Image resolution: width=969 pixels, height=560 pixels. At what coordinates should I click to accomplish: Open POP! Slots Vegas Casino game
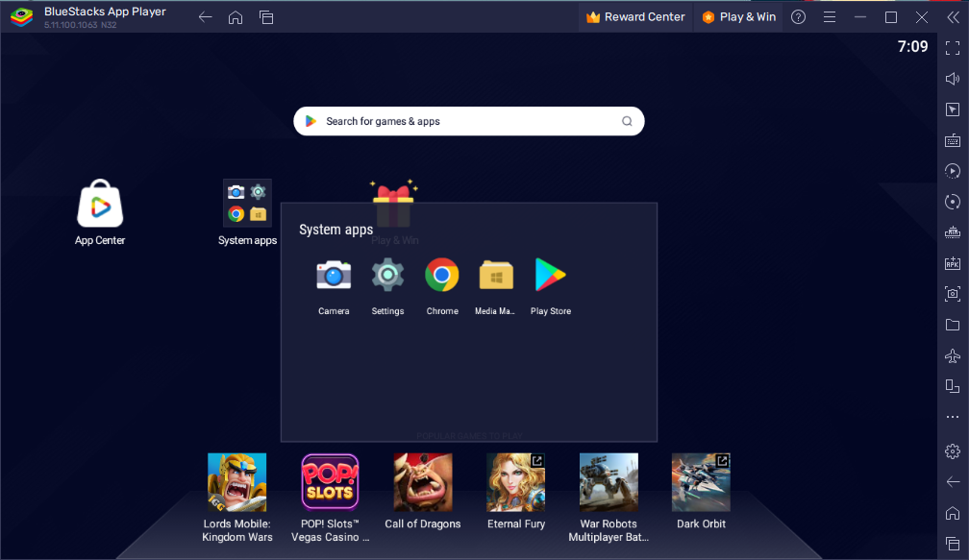tap(330, 498)
